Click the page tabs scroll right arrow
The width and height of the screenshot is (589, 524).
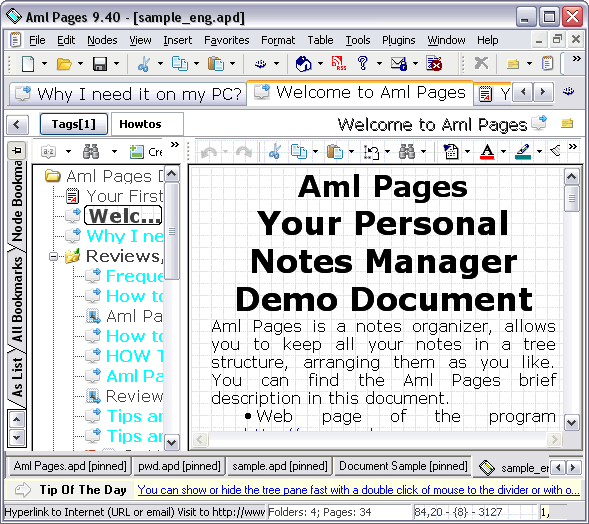click(543, 91)
